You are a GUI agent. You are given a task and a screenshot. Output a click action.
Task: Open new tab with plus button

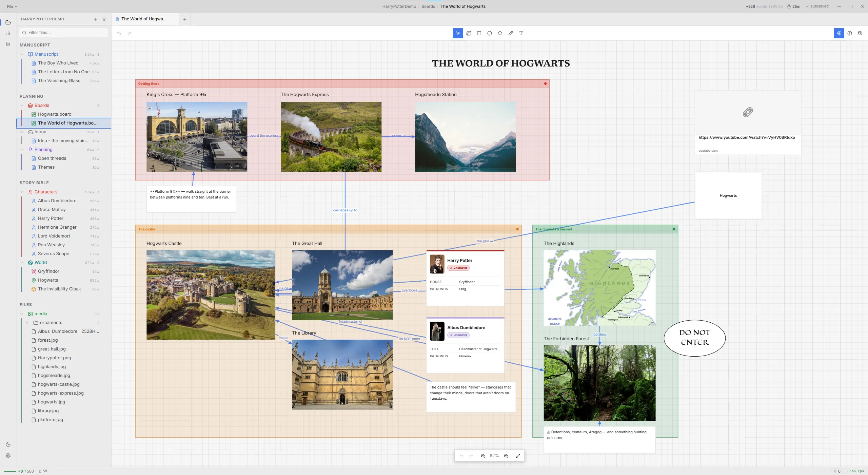click(x=185, y=19)
